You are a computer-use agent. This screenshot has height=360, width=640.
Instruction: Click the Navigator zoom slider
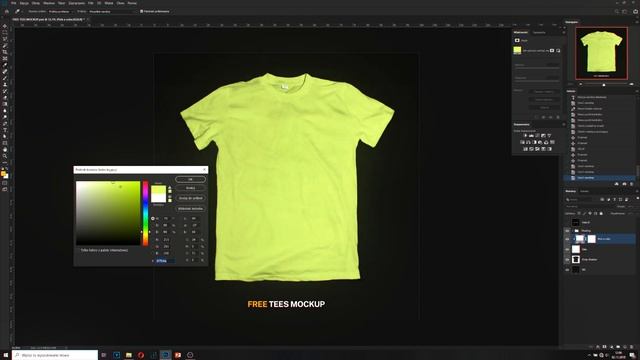tap(604, 84)
